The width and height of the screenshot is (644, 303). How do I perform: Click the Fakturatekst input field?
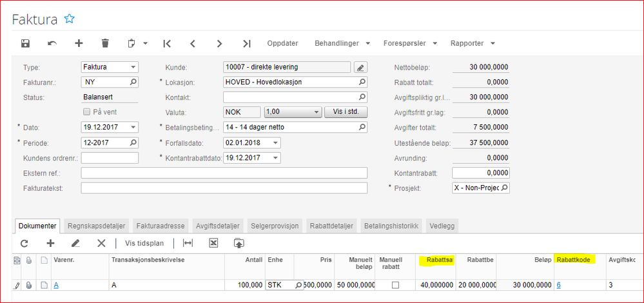(224, 188)
